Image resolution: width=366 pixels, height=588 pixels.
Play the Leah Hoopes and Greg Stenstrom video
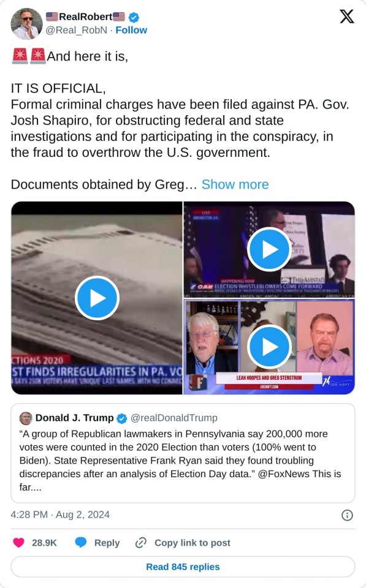(269, 347)
